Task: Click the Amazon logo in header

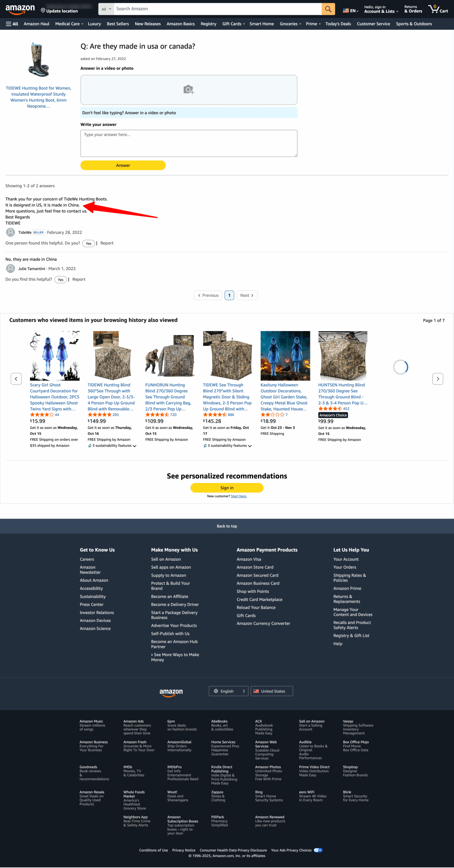Action: click(20, 9)
